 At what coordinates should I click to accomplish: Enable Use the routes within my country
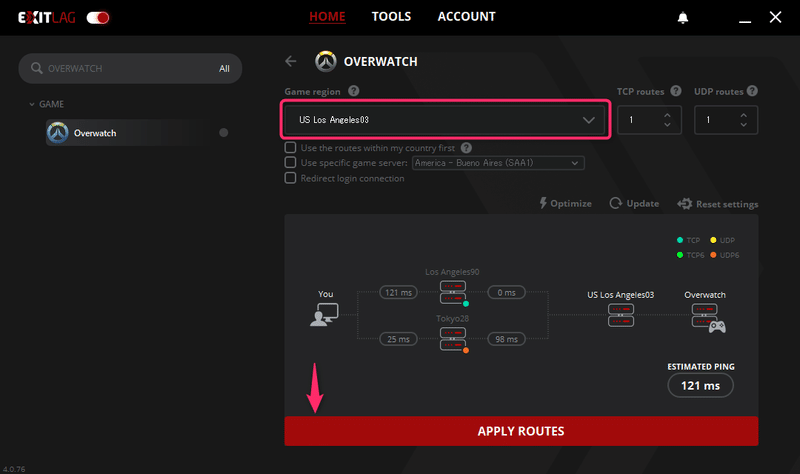coord(290,147)
